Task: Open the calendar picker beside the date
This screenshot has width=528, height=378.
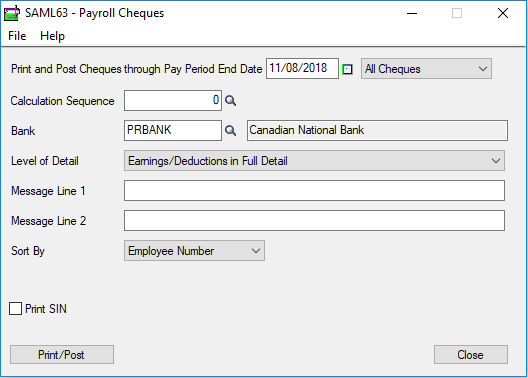Action: point(348,69)
